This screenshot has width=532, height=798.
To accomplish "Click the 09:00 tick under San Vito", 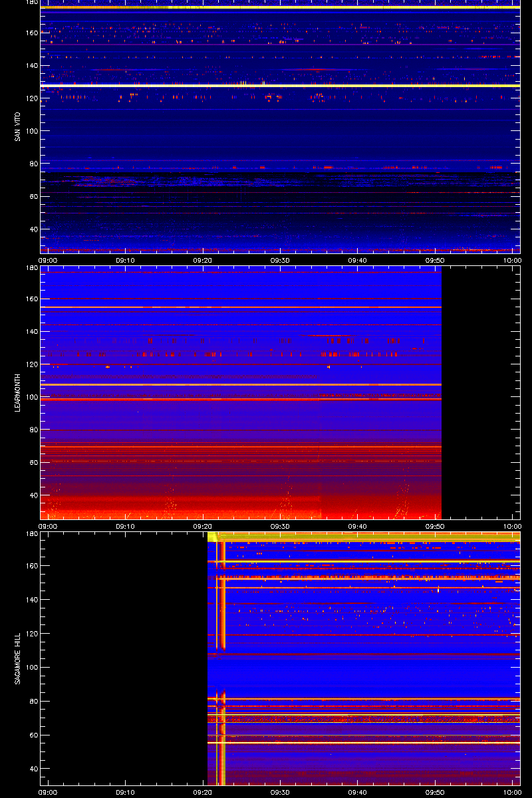I will coord(48,260).
